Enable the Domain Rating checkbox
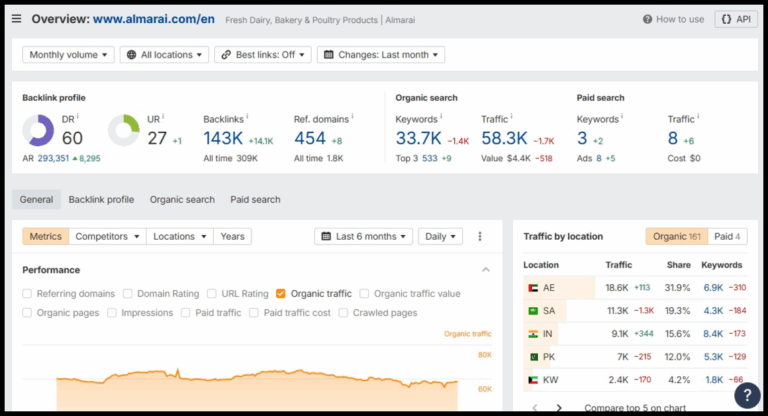 click(x=127, y=294)
